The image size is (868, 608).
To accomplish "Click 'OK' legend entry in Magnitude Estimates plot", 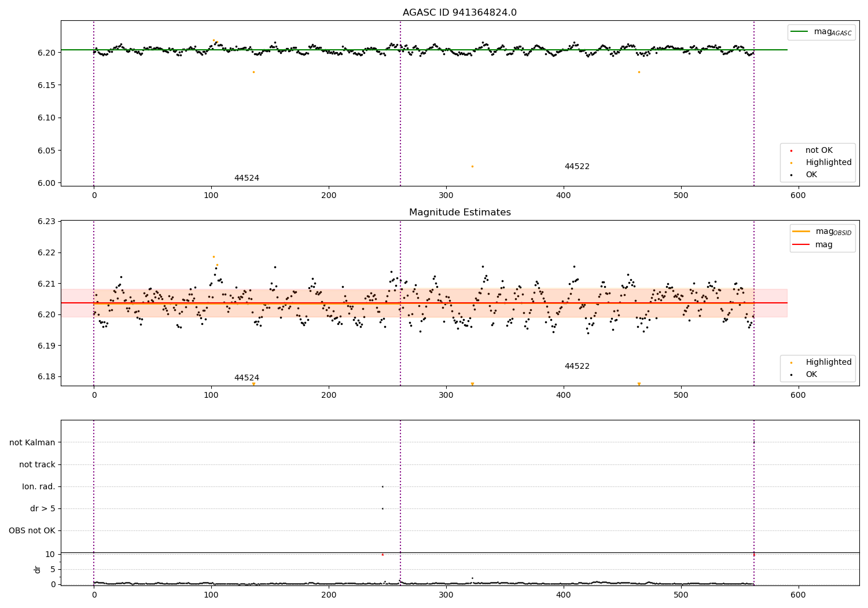I will [811, 375].
